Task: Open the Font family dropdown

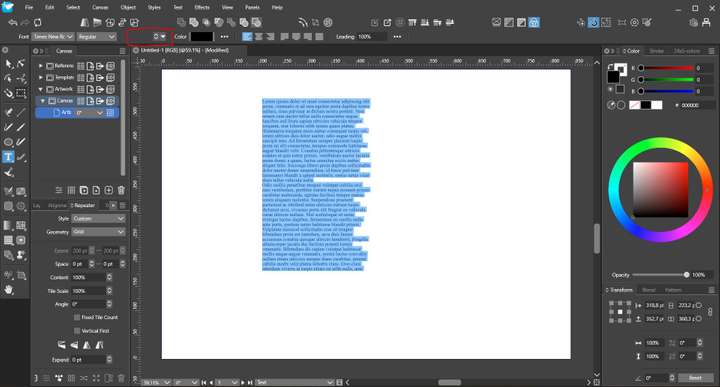Action: coord(53,36)
